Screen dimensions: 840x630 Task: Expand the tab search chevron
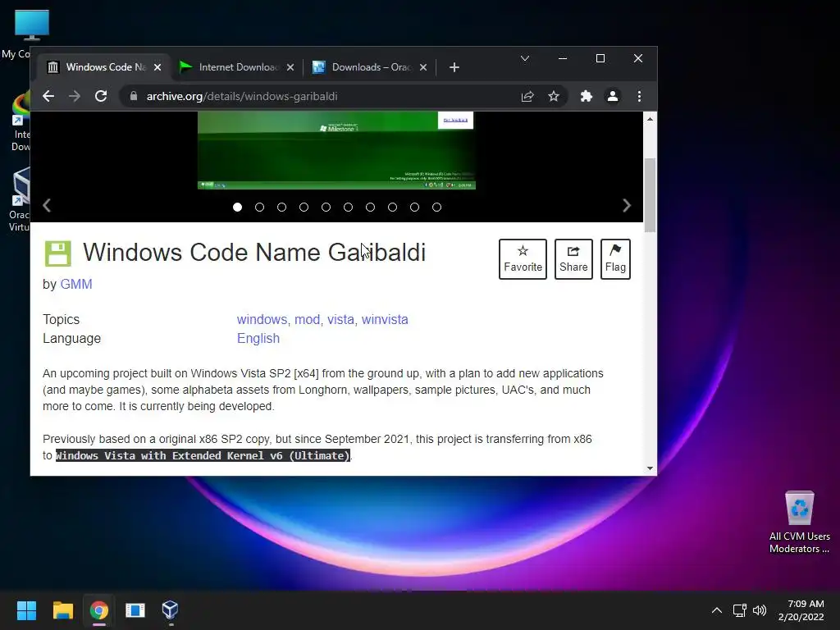click(525, 58)
